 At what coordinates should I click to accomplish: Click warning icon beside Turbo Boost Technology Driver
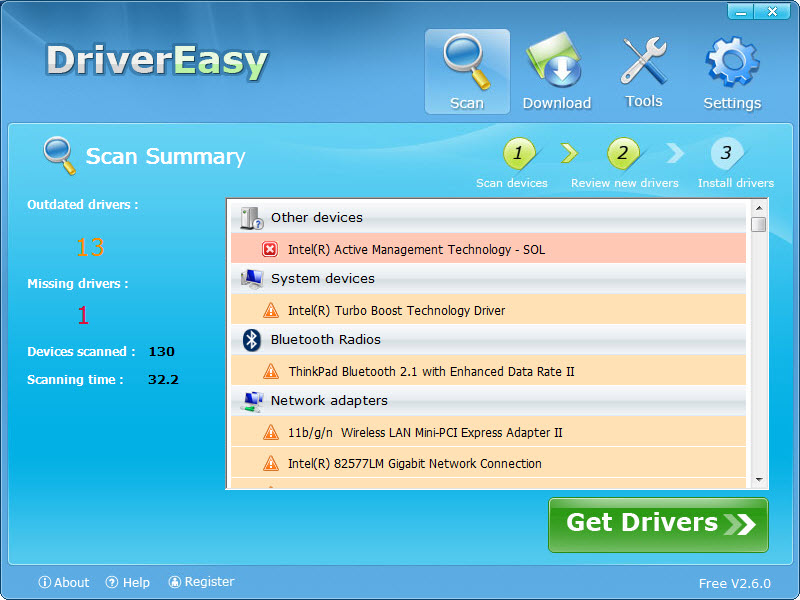(271, 310)
